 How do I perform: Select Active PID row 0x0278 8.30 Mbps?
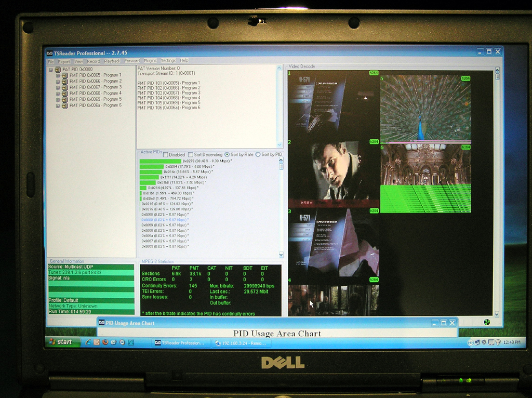[186, 161]
